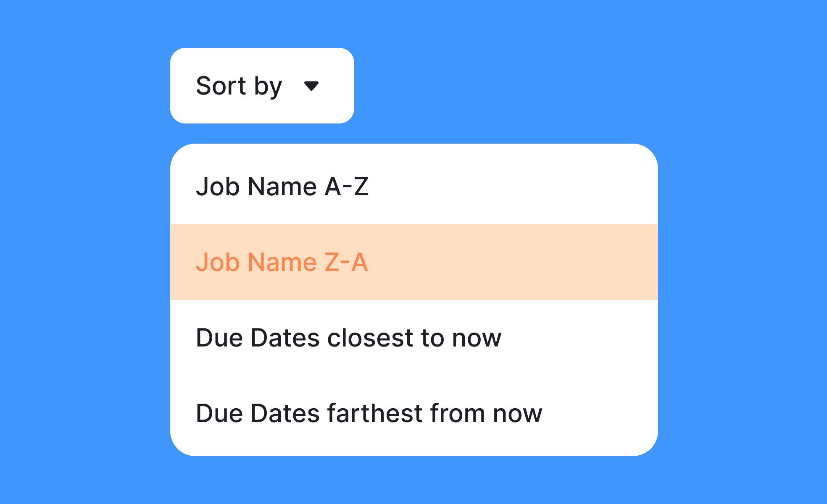Select Job Name A-Z option
Viewport: 827px width, 504px height.
click(x=414, y=186)
